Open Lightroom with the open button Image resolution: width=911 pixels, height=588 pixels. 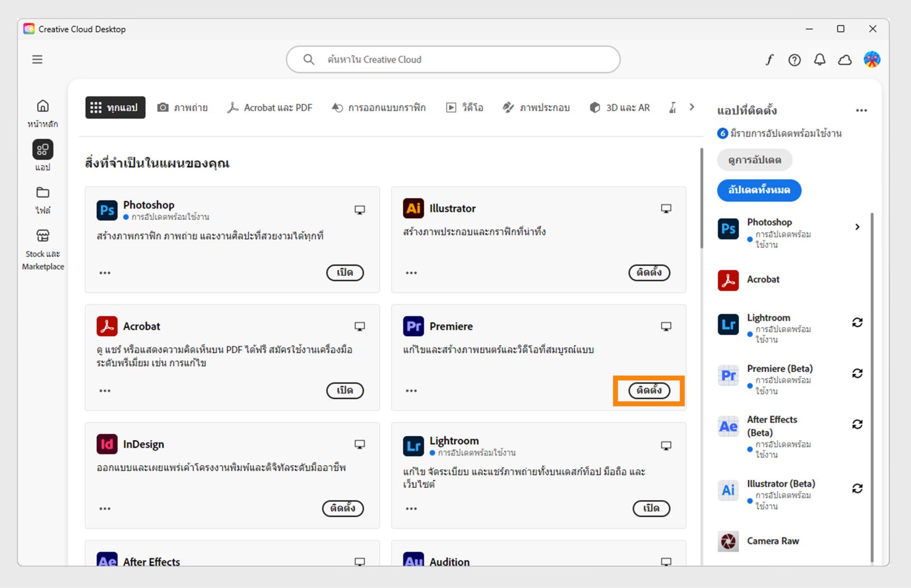[x=651, y=508]
